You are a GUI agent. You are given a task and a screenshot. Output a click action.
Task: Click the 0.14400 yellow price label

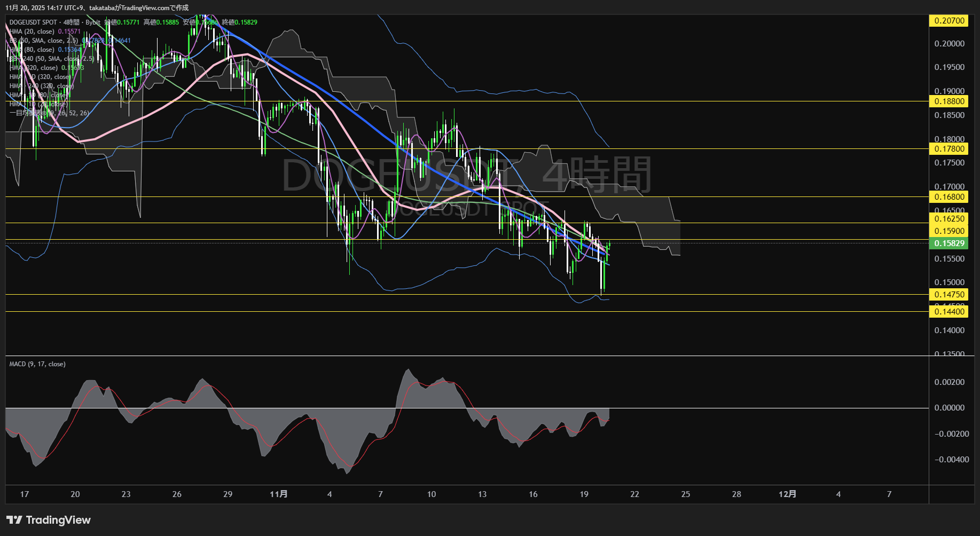coord(948,312)
